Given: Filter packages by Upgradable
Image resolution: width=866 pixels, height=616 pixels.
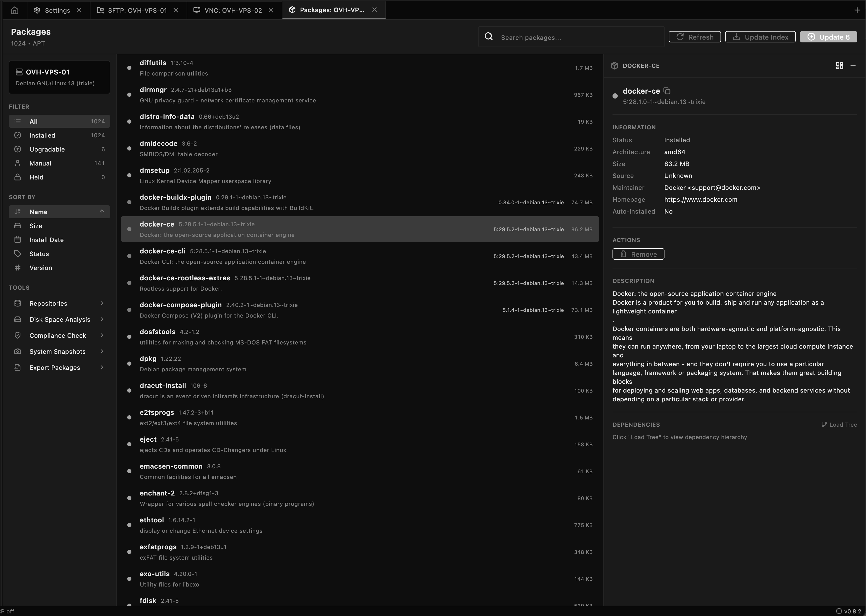Looking at the screenshot, I should coord(59,149).
